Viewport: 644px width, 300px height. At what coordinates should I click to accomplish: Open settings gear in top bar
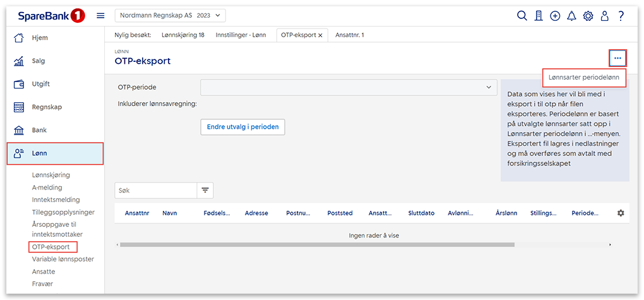point(588,16)
